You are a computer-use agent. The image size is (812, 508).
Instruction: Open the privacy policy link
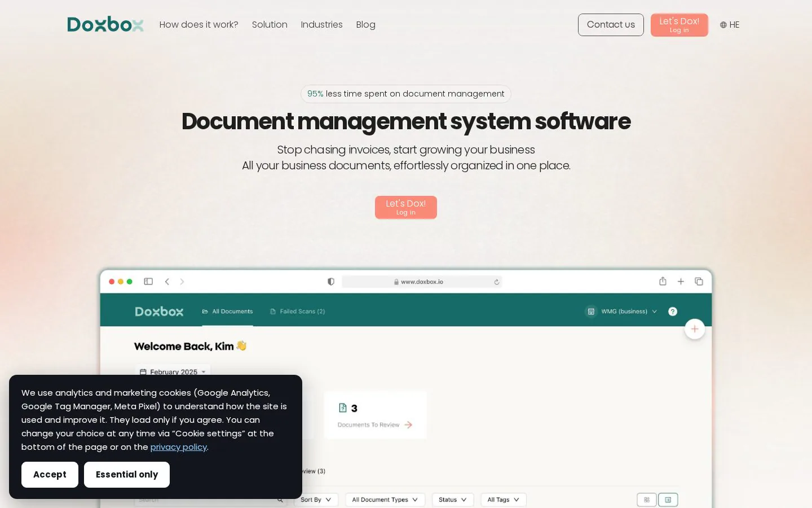178,447
